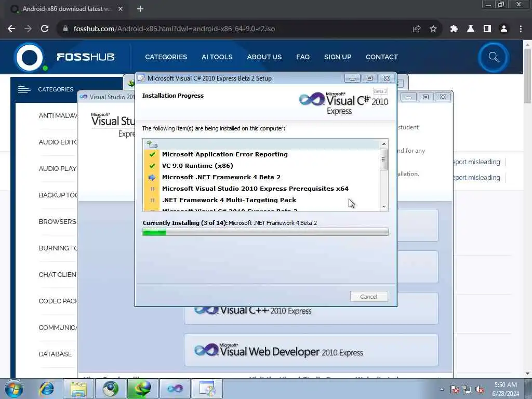
Task: Maximize the Visual Studio 2010 background window
Action: pos(425,97)
